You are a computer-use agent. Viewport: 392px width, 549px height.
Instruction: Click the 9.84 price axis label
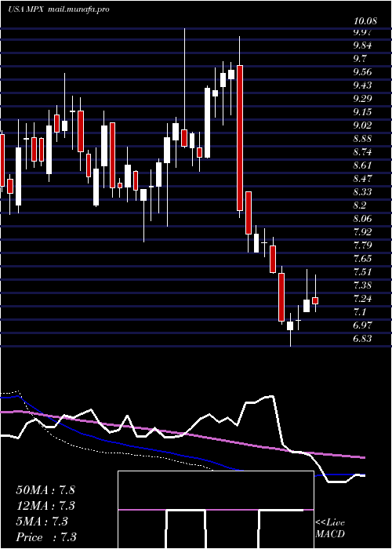point(362,45)
